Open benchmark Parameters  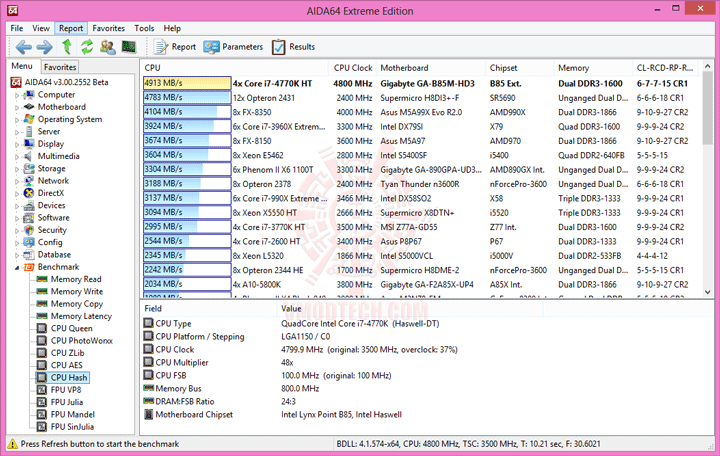233,47
